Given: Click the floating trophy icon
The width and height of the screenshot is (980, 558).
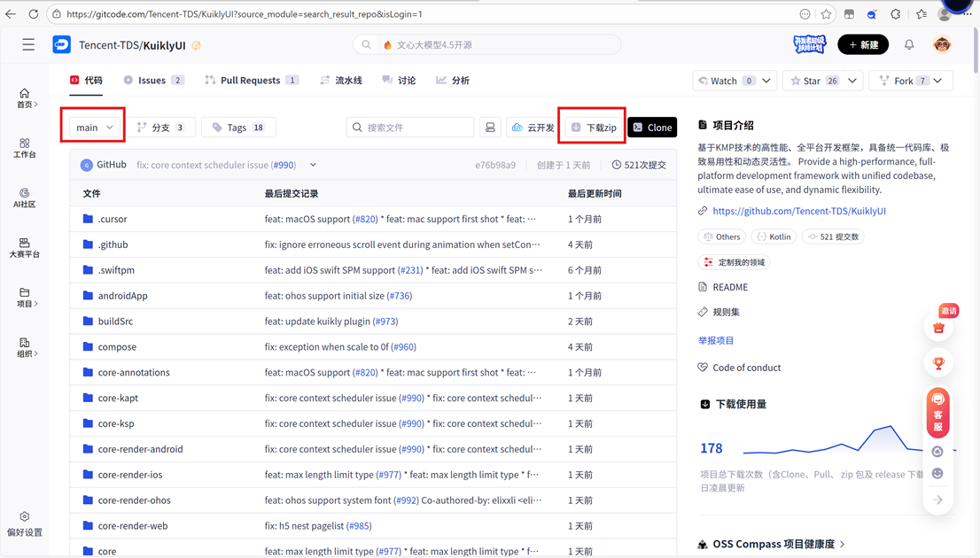Looking at the screenshot, I should (938, 364).
